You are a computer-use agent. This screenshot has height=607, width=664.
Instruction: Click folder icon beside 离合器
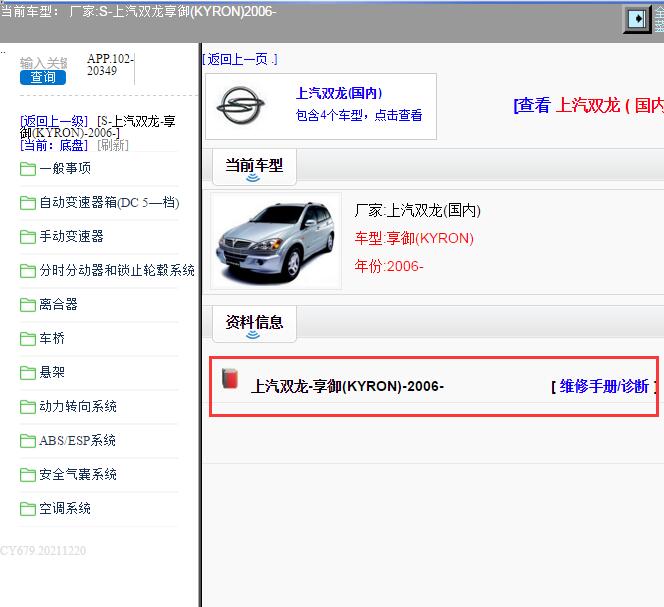tap(28, 305)
